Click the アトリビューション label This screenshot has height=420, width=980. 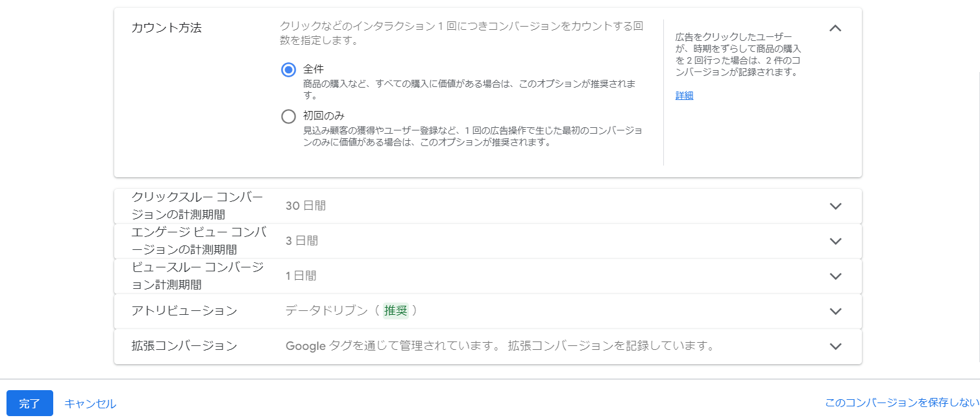coord(184,311)
